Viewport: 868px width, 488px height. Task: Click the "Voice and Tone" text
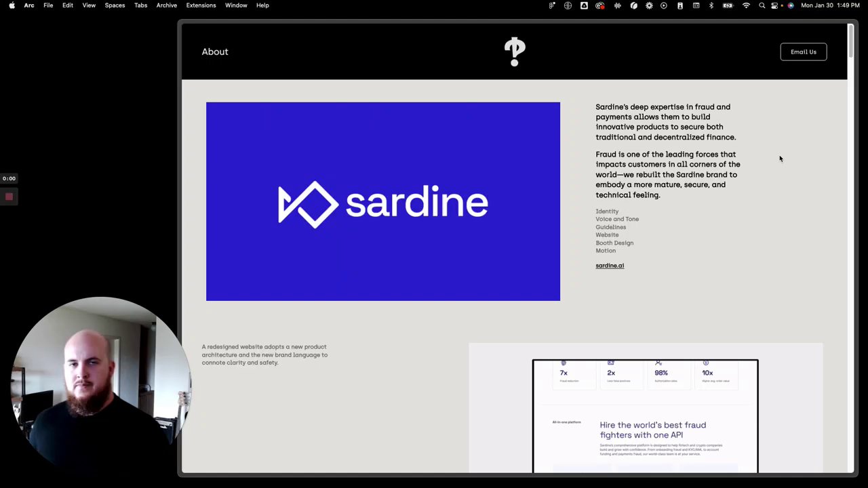[x=617, y=219]
